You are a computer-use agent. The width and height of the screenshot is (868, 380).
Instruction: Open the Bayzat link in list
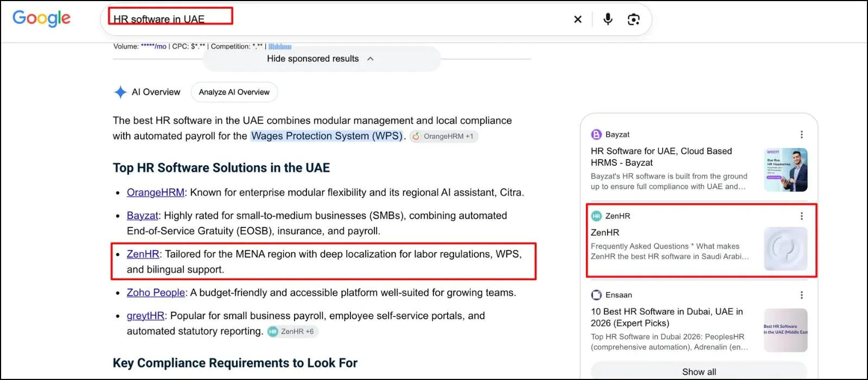click(143, 216)
